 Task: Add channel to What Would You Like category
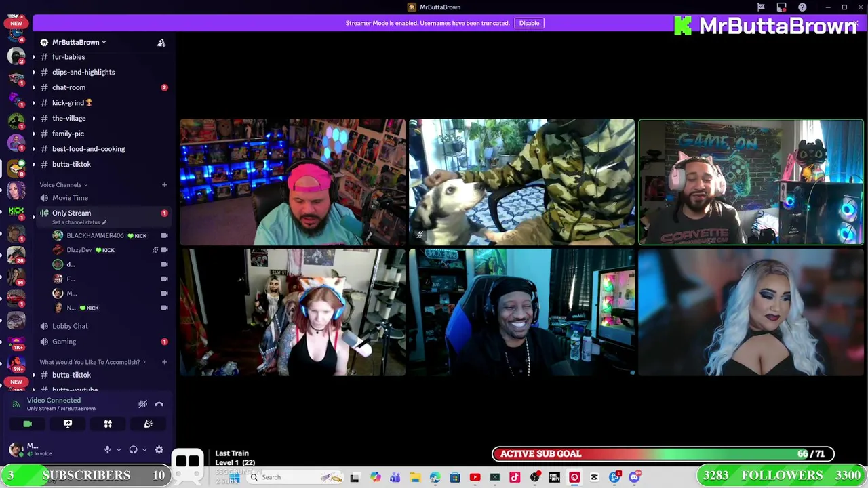164,362
